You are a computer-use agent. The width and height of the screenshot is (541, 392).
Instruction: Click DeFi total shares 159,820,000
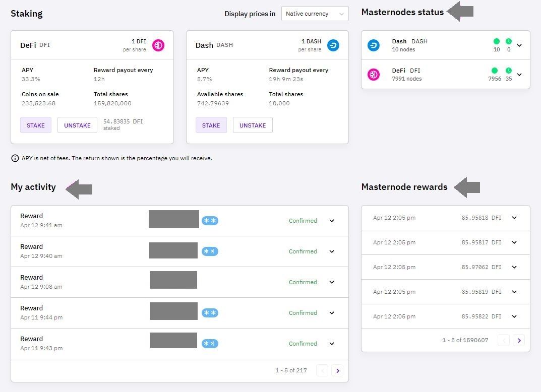[112, 103]
